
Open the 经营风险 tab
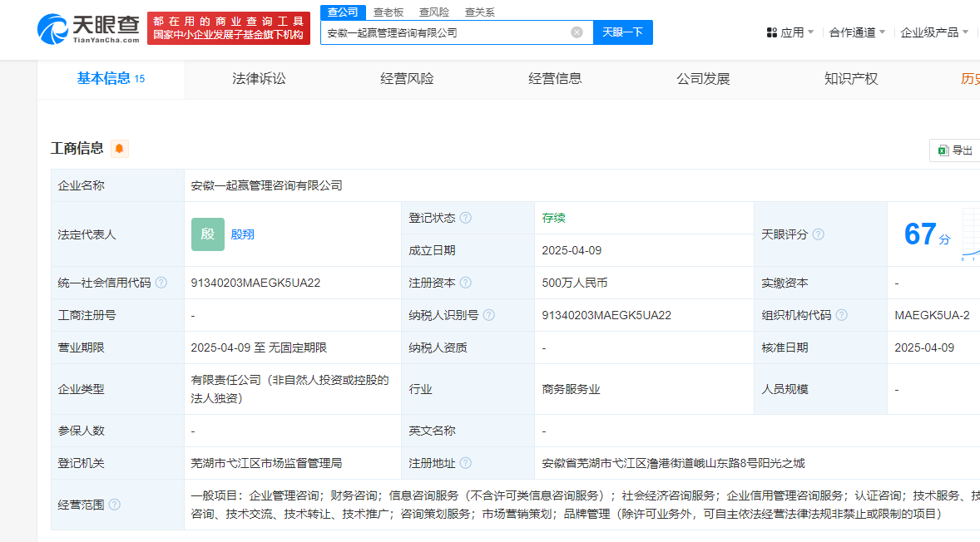pos(407,79)
